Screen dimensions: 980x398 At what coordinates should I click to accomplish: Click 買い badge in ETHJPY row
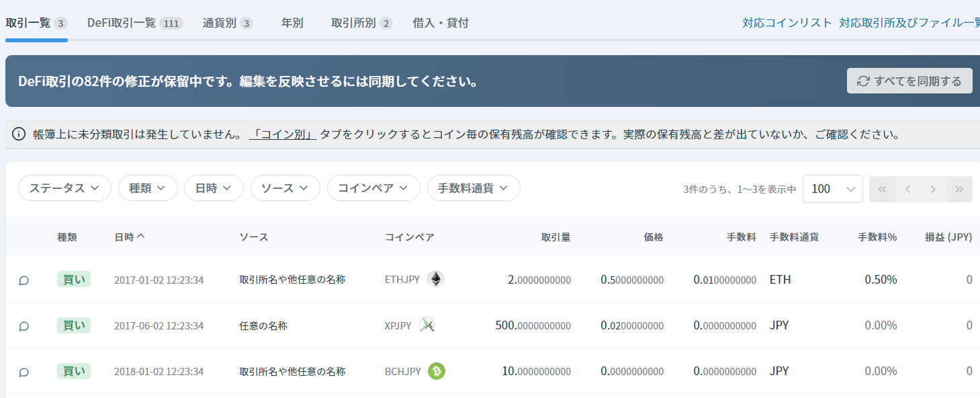[74, 279]
